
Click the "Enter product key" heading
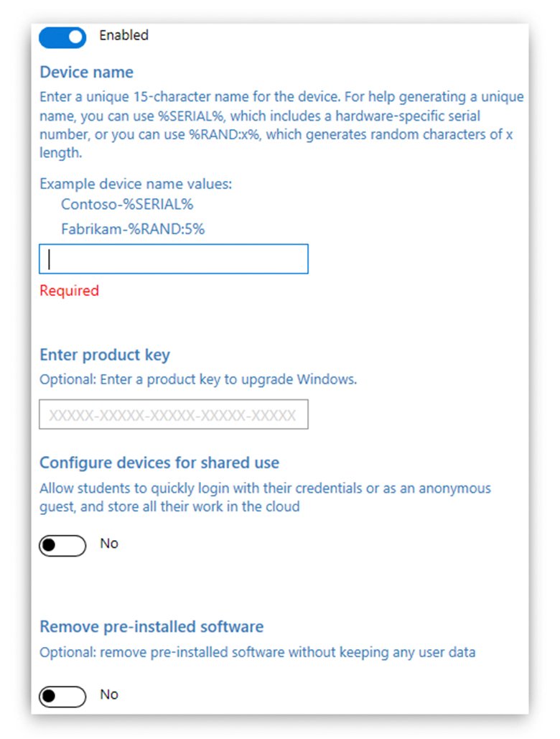[105, 355]
